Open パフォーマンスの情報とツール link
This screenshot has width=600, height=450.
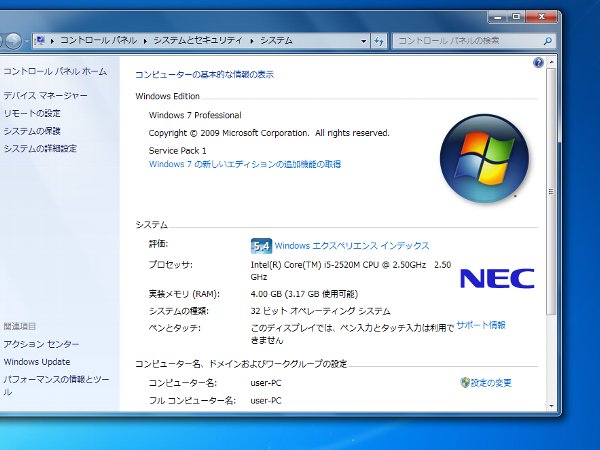pos(56,385)
